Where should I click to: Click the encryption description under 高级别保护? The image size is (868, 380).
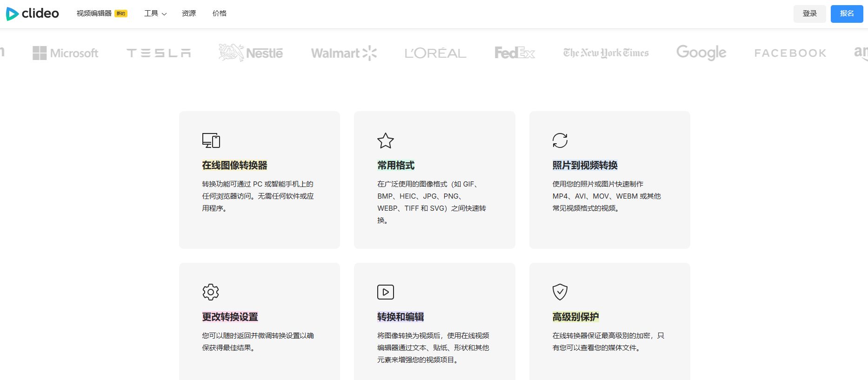(608, 342)
